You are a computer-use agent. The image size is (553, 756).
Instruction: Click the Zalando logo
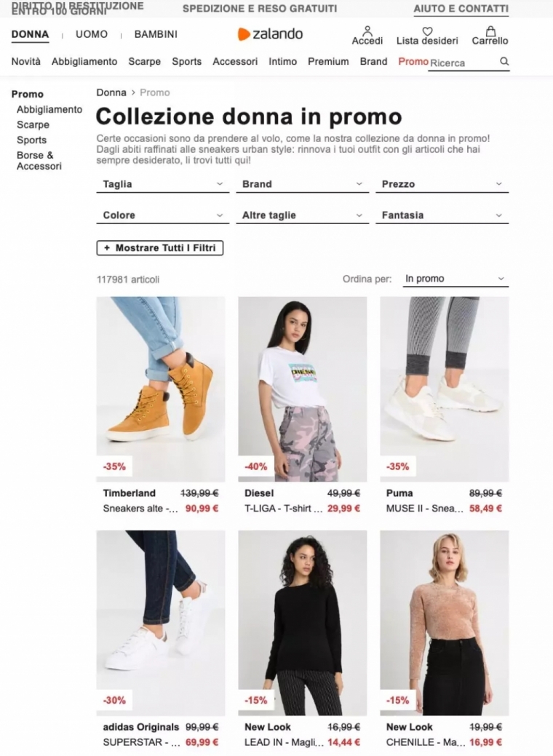click(271, 34)
